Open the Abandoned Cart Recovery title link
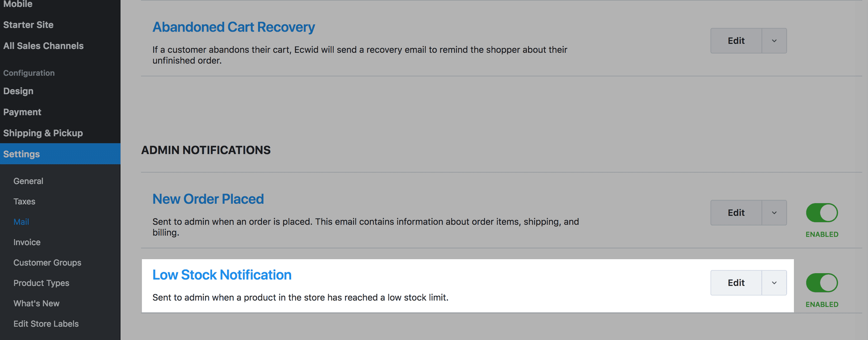Image resolution: width=868 pixels, height=340 pixels. pos(233,27)
